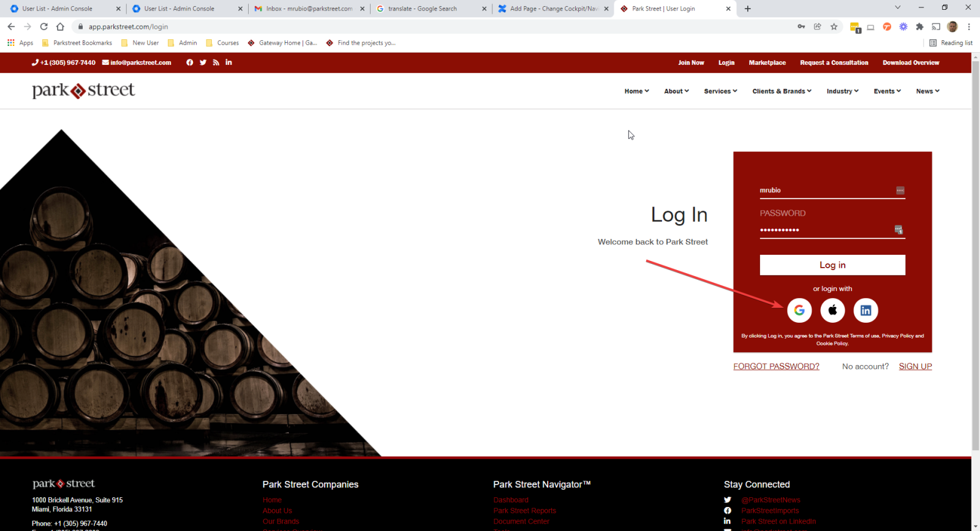Viewport: 980px width, 531px height.
Task: Open Reading list in bookmarks bar
Action: (951, 43)
